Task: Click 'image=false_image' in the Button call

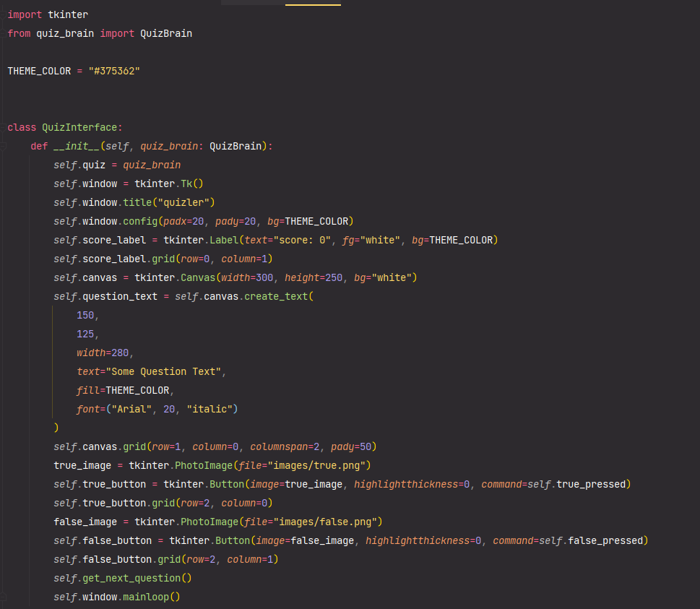Action: 305,540
